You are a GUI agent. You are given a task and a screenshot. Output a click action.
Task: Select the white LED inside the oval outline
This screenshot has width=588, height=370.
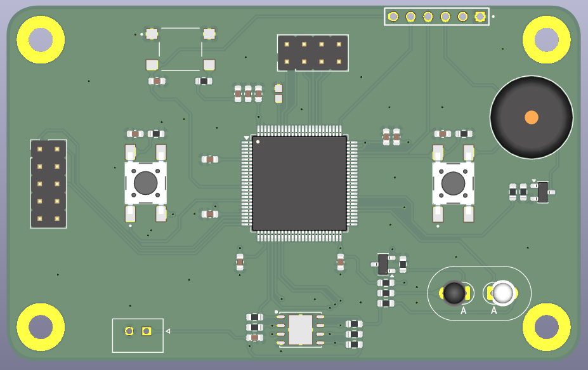pos(502,293)
